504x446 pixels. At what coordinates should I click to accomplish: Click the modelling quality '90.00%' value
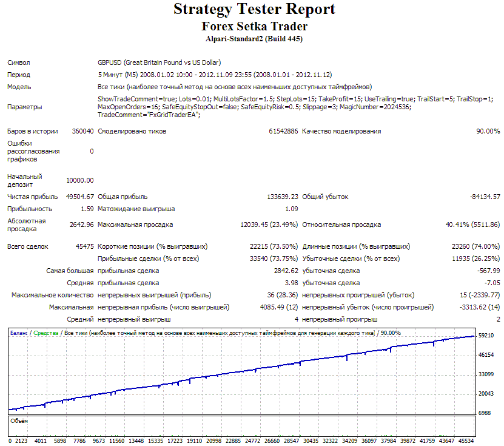[488, 131]
